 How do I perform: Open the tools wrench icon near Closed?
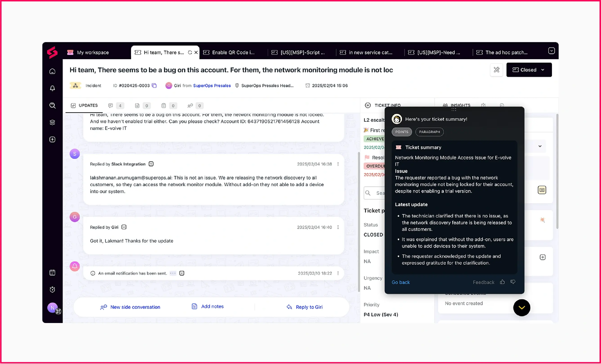click(496, 70)
